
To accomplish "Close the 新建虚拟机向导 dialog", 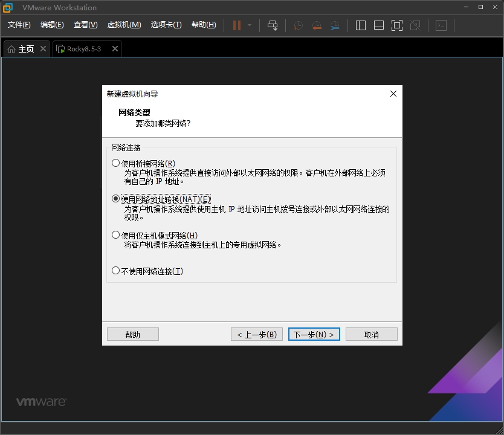I will pos(393,94).
